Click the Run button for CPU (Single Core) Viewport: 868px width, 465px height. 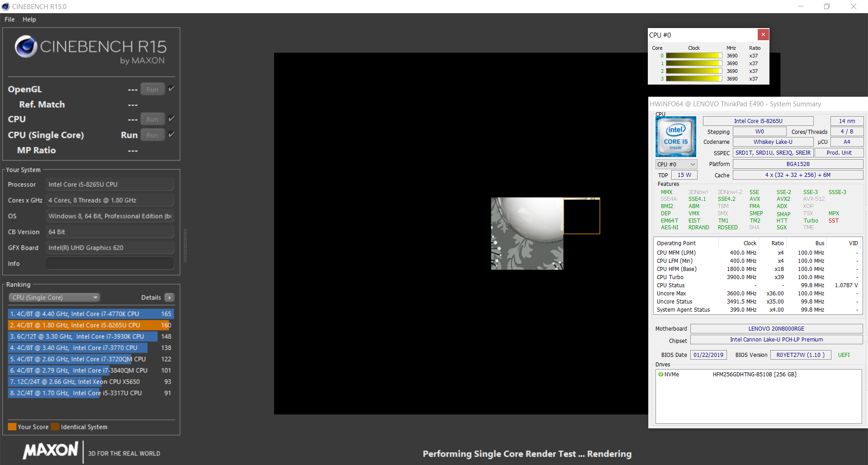point(152,135)
